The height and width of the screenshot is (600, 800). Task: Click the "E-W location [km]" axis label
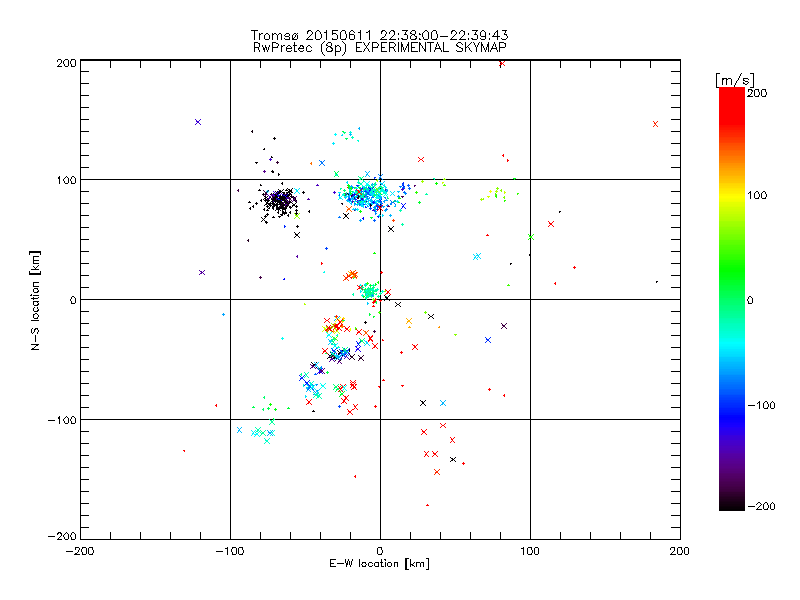379,564
